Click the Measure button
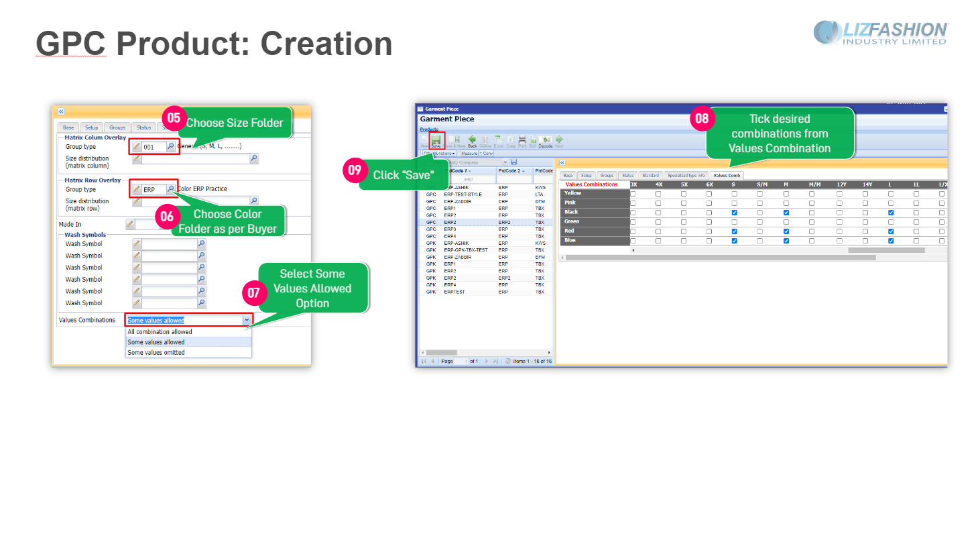The height and width of the screenshot is (550, 980). coord(469,154)
